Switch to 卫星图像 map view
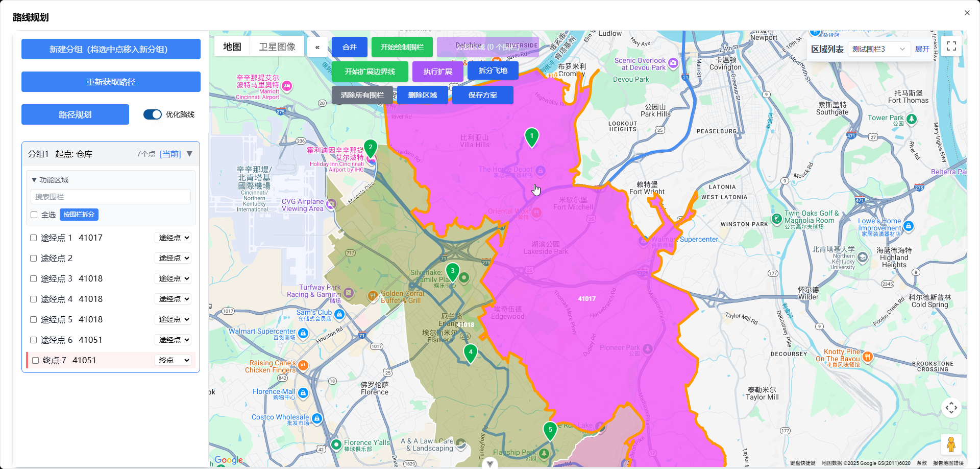 coord(277,47)
